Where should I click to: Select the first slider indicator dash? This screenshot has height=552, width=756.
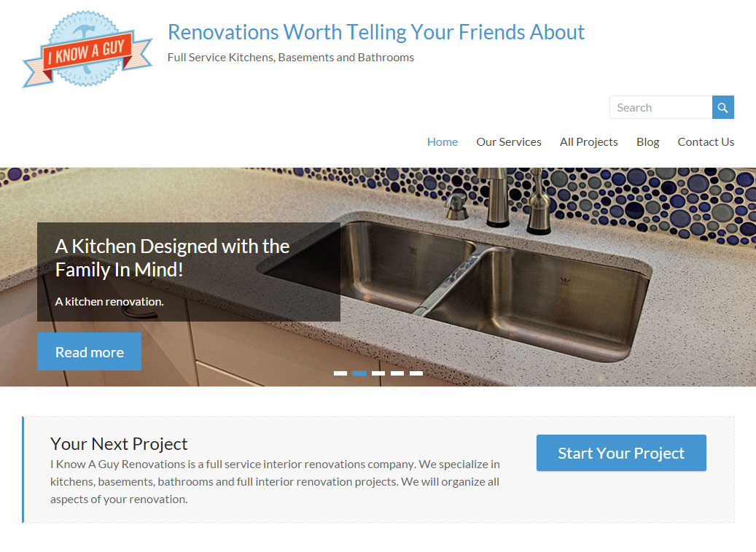point(340,373)
